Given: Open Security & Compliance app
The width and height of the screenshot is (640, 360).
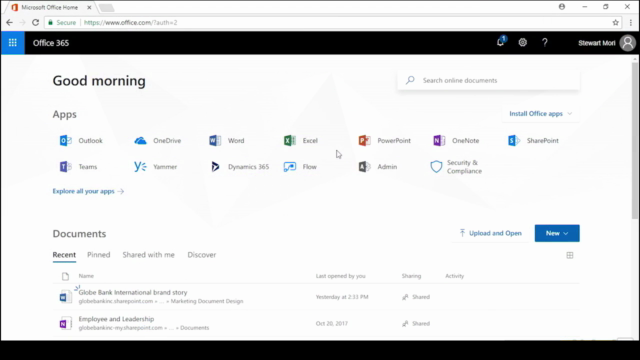Looking at the screenshot, I should 456,167.
